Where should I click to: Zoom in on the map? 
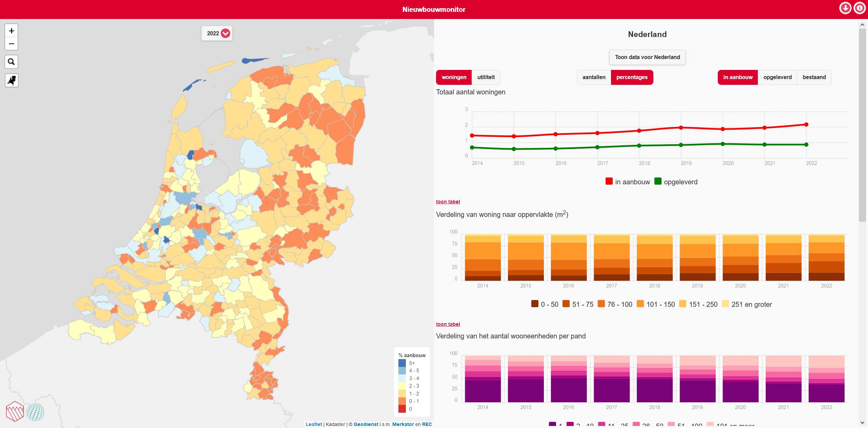[12, 31]
